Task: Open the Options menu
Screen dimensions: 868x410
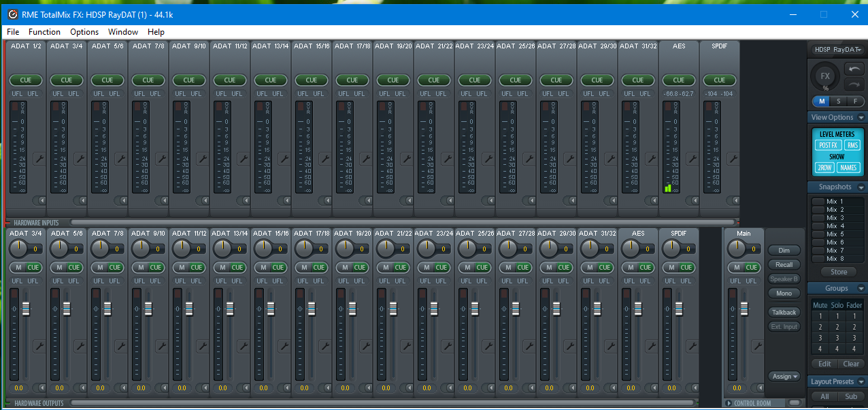Action: 84,32
